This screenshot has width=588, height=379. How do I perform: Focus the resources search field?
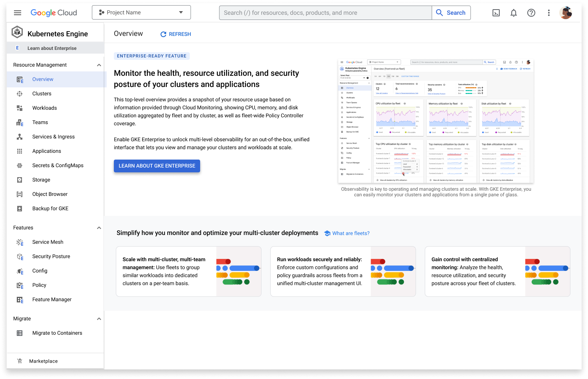[x=326, y=13]
